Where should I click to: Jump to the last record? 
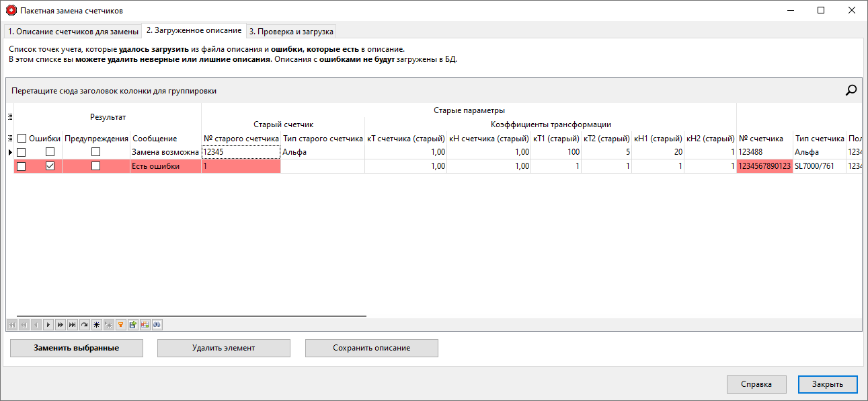click(72, 325)
